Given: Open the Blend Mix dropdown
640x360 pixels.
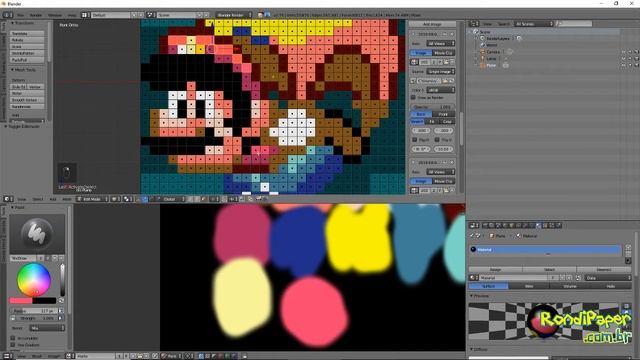Looking at the screenshot, I should 47,328.
